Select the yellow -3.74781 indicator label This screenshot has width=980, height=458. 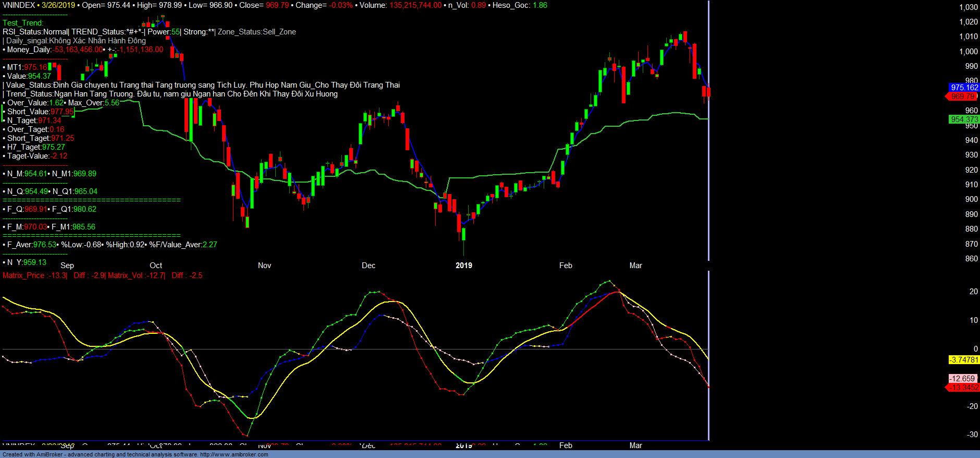click(x=964, y=360)
